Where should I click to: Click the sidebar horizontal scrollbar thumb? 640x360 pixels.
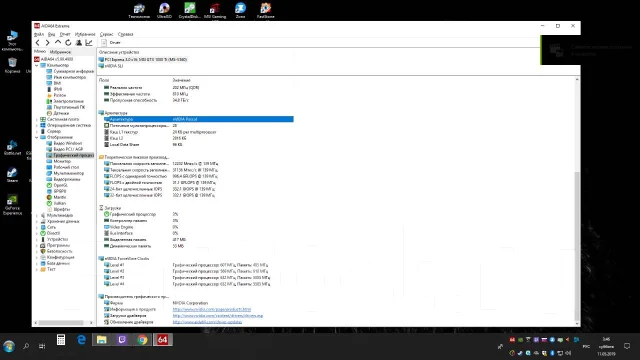click(62, 323)
